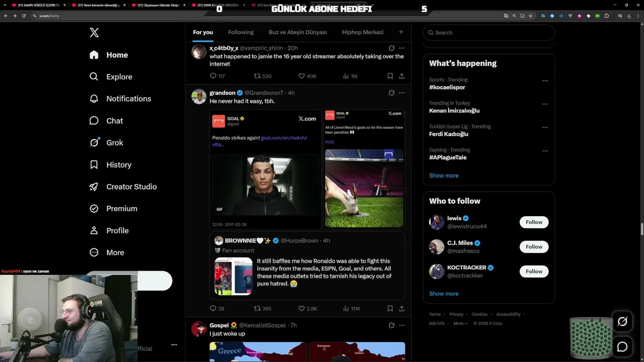
Task: Ask Grok about the Gospel post
Action: tap(391, 325)
